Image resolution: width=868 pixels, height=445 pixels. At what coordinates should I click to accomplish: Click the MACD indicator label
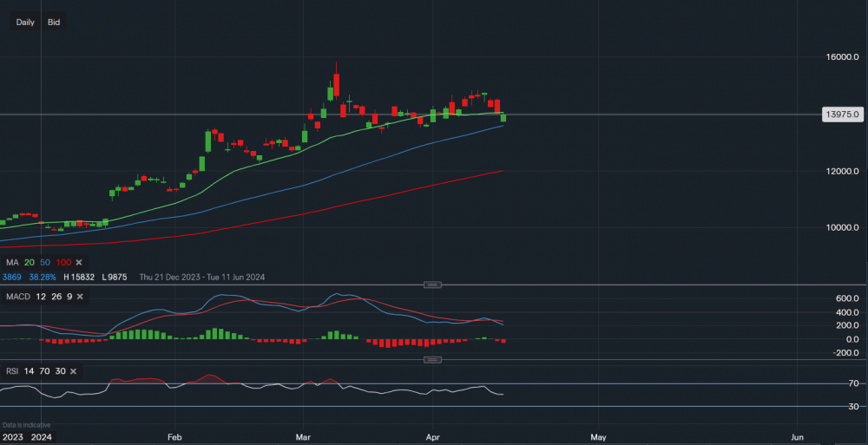coord(19,298)
